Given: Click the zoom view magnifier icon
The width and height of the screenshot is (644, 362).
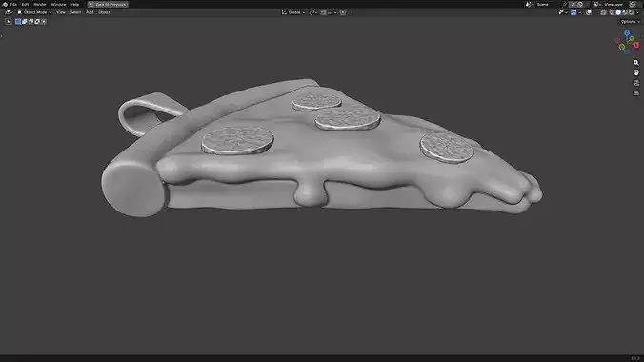Looking at the screenshot, I should point(636,63).
